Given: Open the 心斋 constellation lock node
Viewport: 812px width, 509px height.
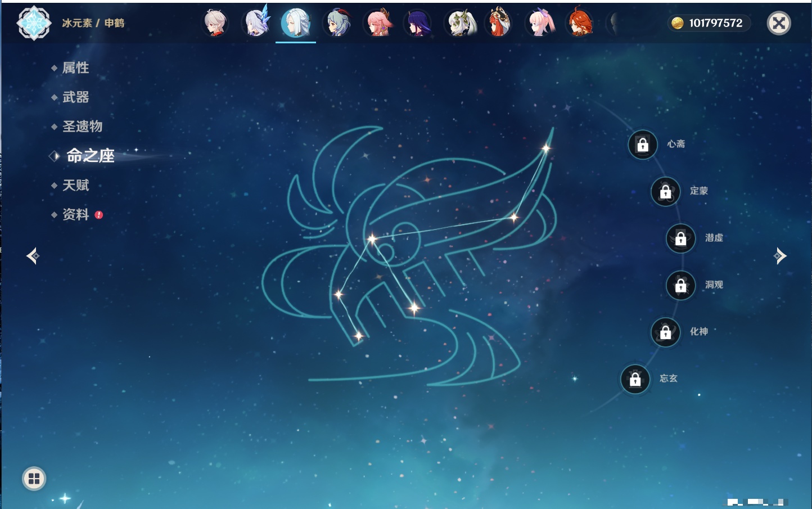Looking at the screenshot, I should point(643,145).
